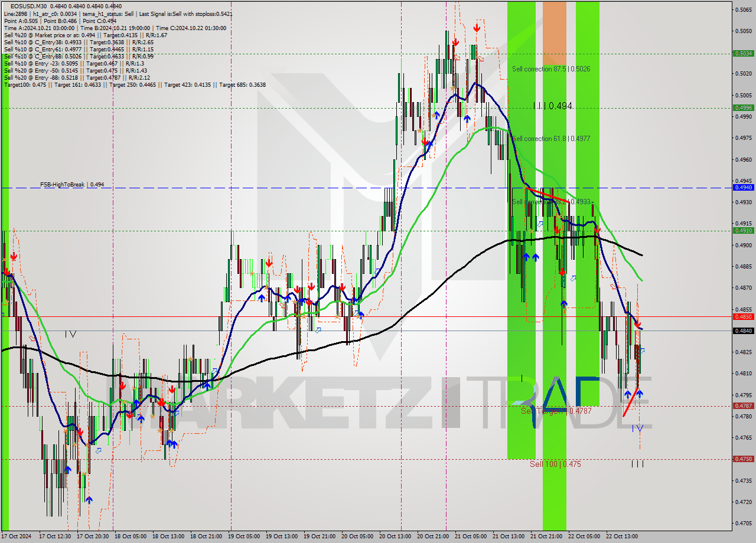Select the Sell 100 | 0.475 label
Screen dimensions: 756x543
pos(555,464)
